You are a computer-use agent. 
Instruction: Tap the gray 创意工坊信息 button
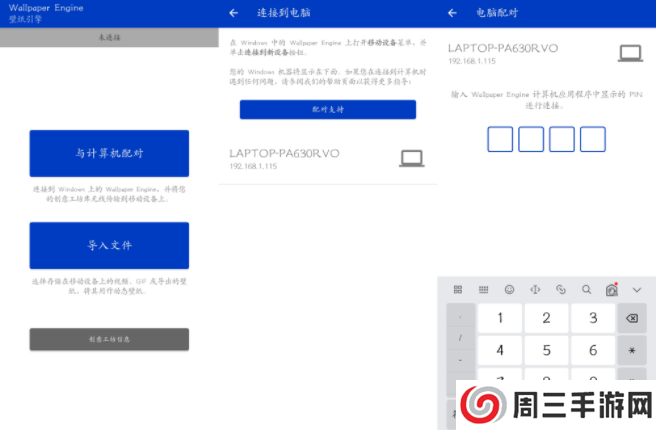(109, 339)
